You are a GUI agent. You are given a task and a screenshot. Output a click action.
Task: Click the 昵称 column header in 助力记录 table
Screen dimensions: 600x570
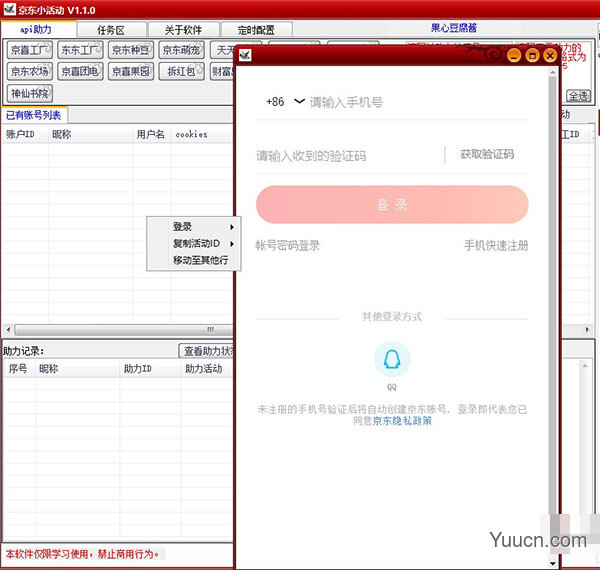point(77,369)
